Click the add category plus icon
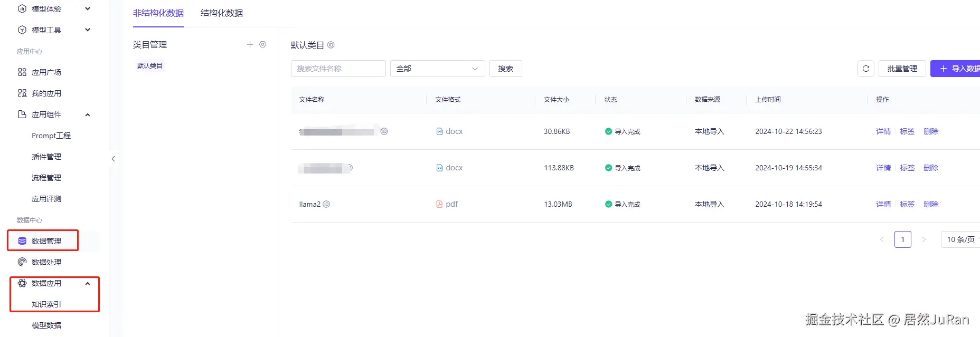This screenshot has height=337, width=980. pos(250,45)
